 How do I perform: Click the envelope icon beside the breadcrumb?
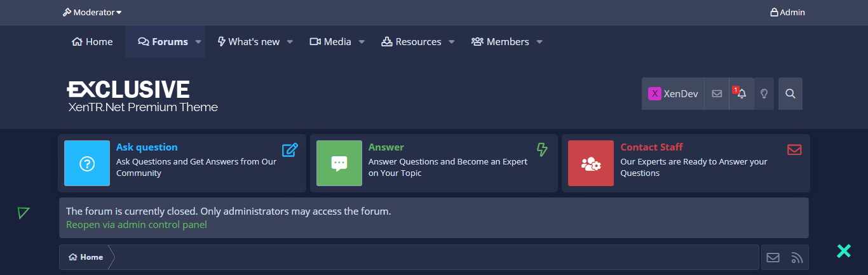(773, 257)
